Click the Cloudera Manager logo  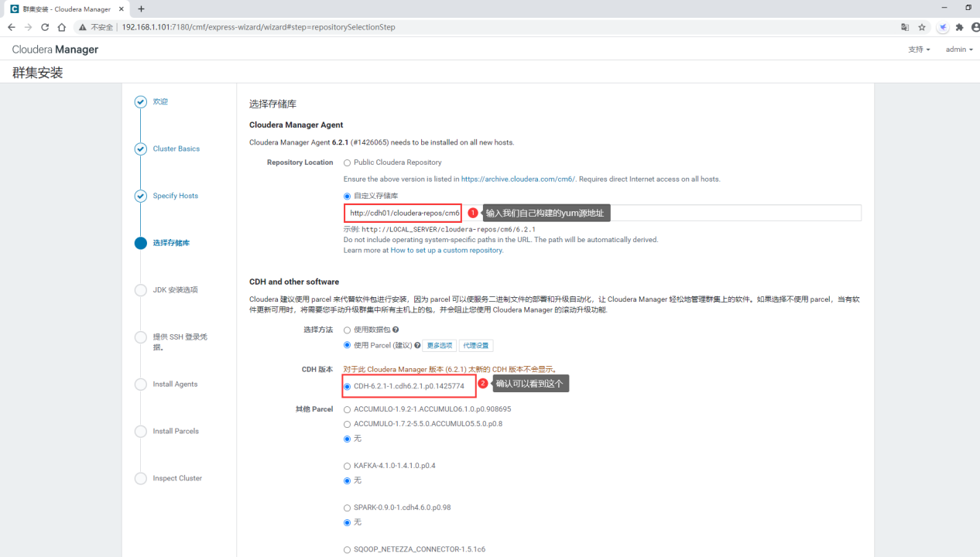pos(55,50)
